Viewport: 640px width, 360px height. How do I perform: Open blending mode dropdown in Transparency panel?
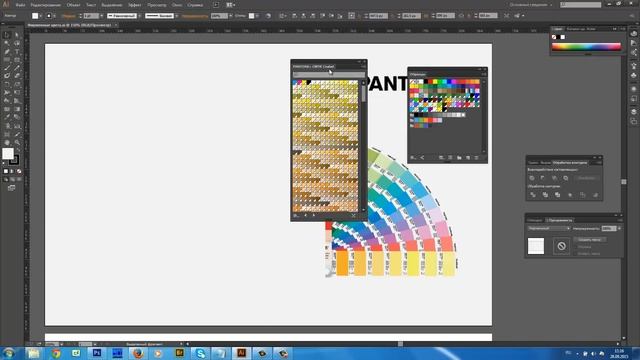pyautogui.click(x=549, y=229)
